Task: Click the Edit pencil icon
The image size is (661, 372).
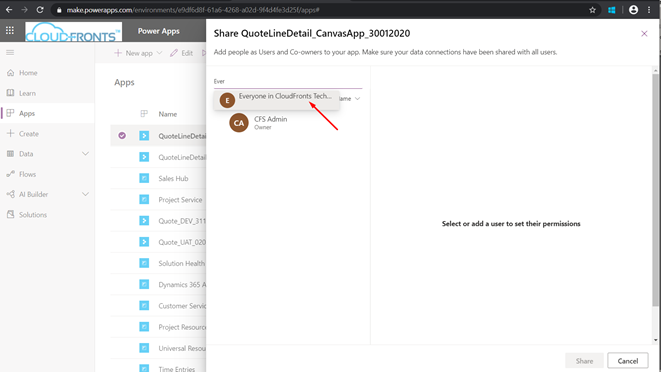Action: tap(174, 53)
